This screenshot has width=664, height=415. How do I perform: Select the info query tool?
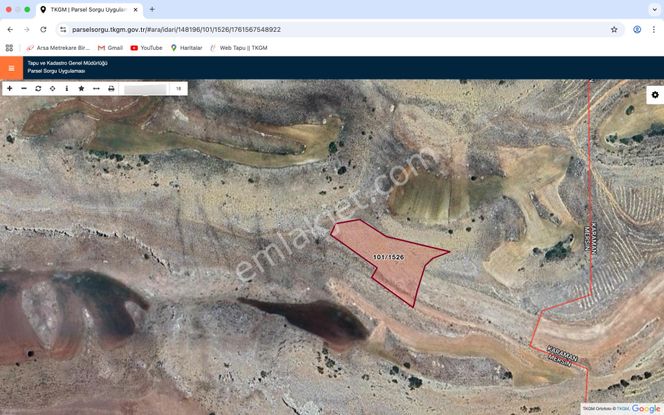click(x=66, y=88)
